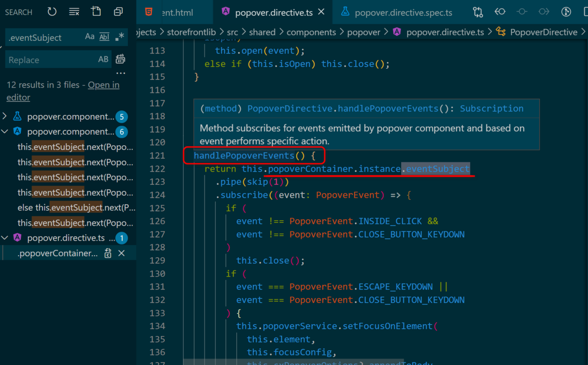588x365 pixels.
Task: Click components breadcrumb segment
Action: tap(311, 32)
